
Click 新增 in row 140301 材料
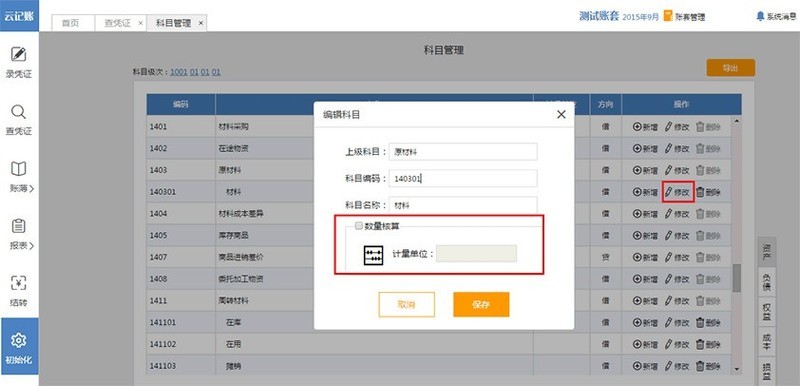645,192
